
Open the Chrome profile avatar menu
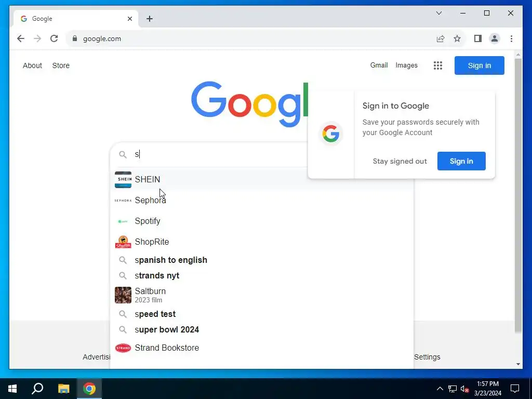tap(495, 38)
